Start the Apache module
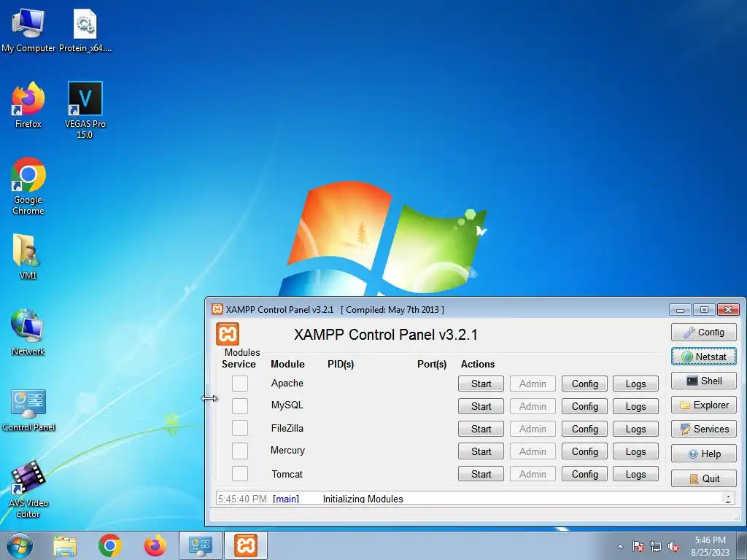Screen dimensions: 747x560 (481, 384)
